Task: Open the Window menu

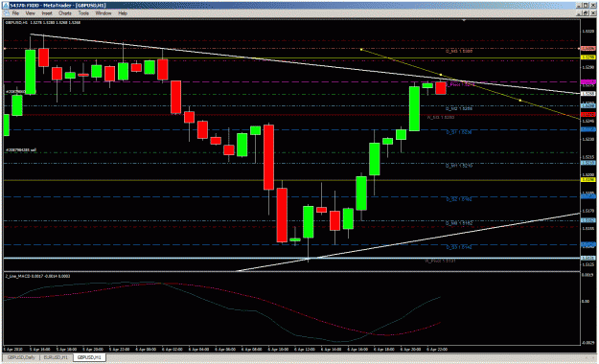Action: coord(104,13)
